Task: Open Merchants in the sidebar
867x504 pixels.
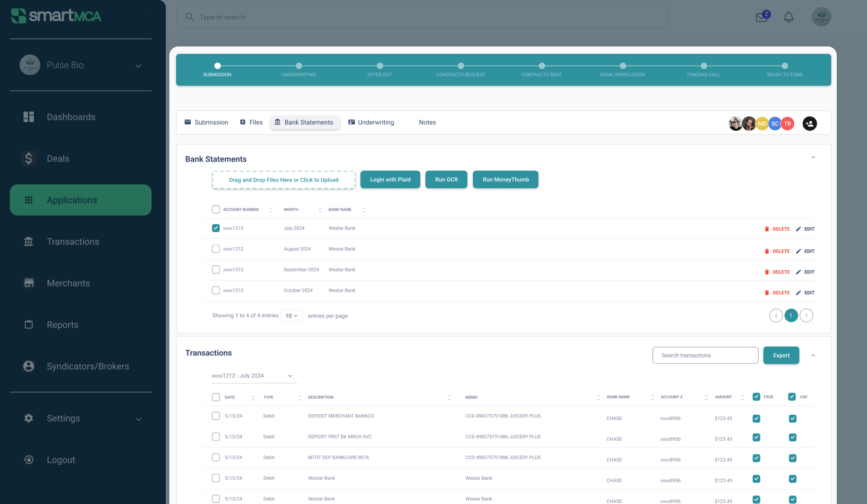Action: pos(68,283)
